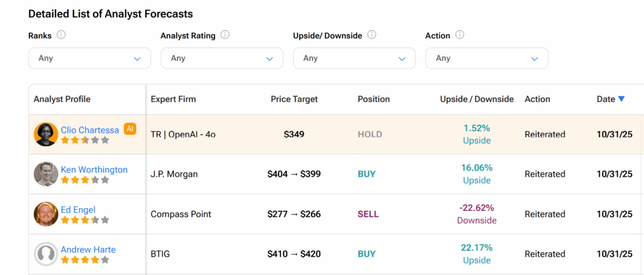The width and height of the screenshot is (644, 275).
Task: Click the BUY position for BTIG
Action: [367, 254]
